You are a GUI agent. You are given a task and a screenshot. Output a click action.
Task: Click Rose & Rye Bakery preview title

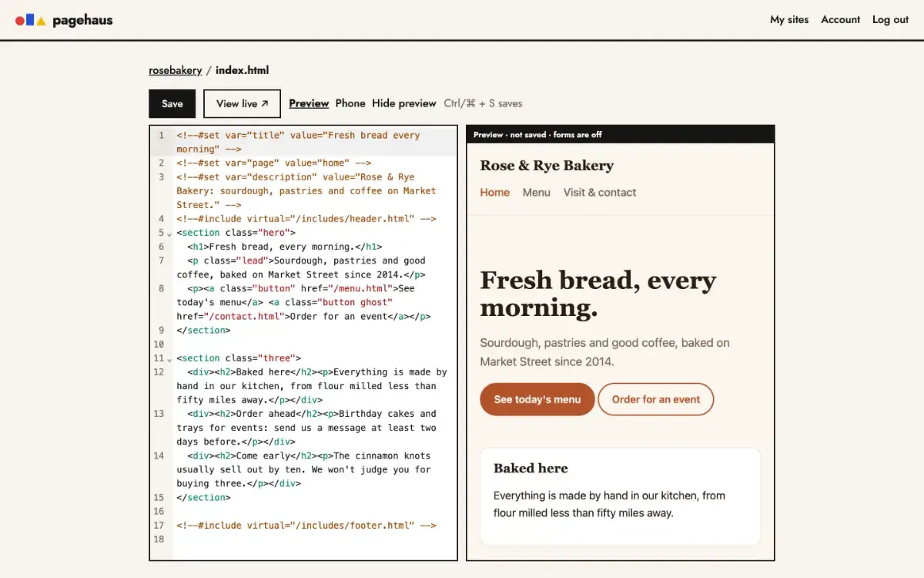click(547, 166)
